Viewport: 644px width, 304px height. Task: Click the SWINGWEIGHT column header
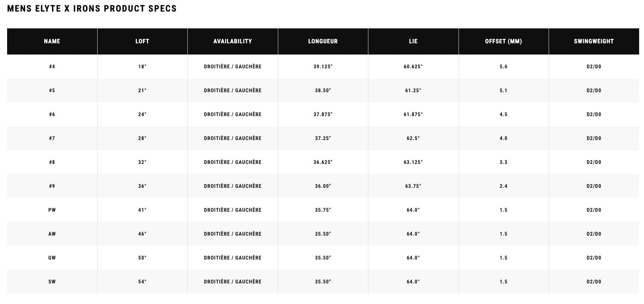click(594, 41)
